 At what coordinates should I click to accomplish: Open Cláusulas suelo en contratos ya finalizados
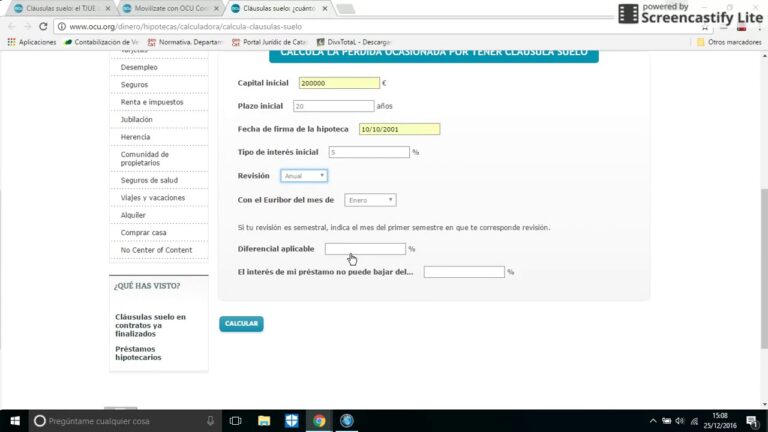point(150,325)
